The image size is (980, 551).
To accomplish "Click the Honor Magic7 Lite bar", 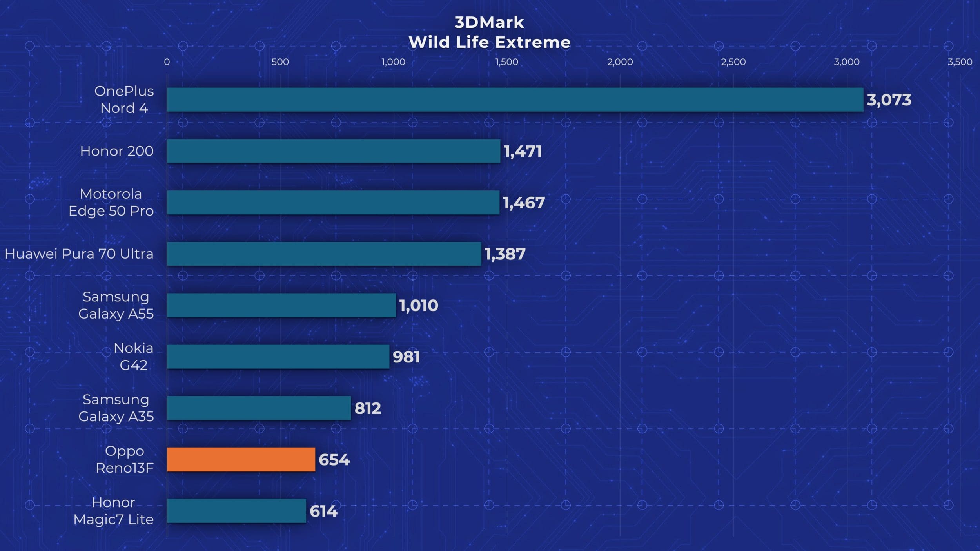I will [236, 511].
